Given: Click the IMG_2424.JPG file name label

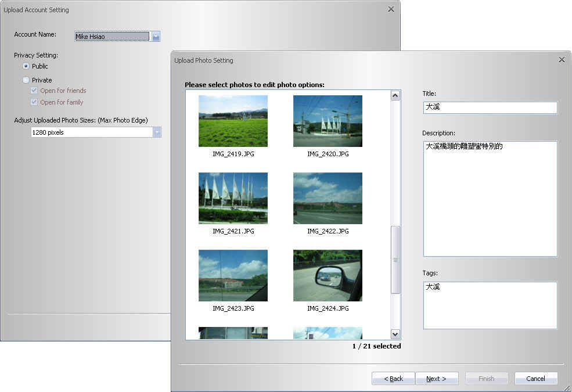Looking at the screenshot, I should pos(328,308).
